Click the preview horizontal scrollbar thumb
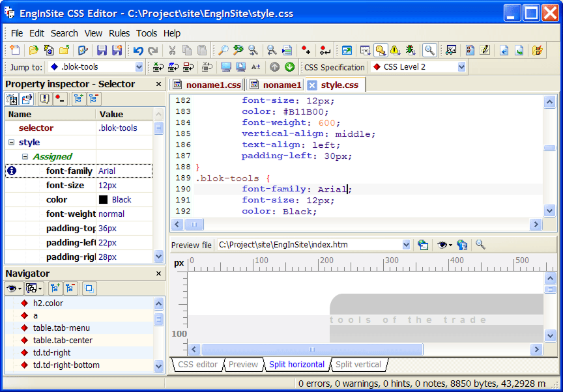The width and height of the screenshot is (563, 392). pos(312,349)
